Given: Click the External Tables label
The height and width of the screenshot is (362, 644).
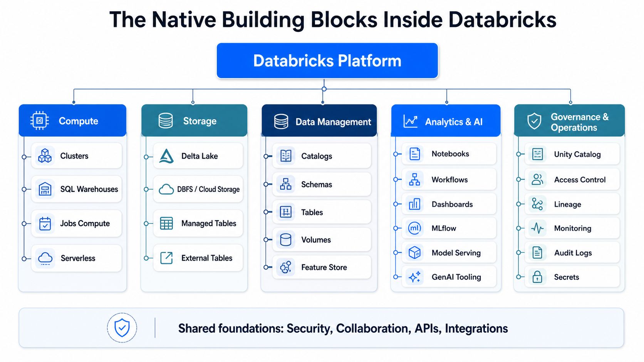Looking at the screenshot, I should [207, 258].
